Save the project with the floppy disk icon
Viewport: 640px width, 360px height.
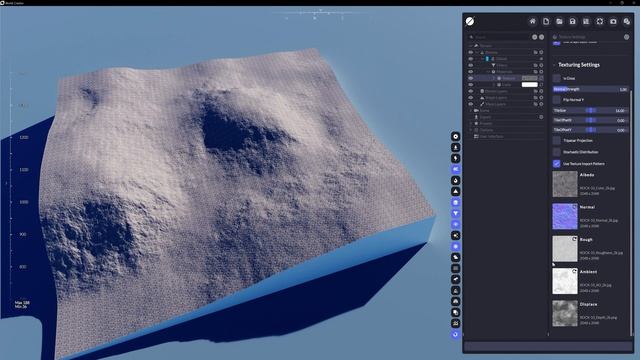[573, 21]
